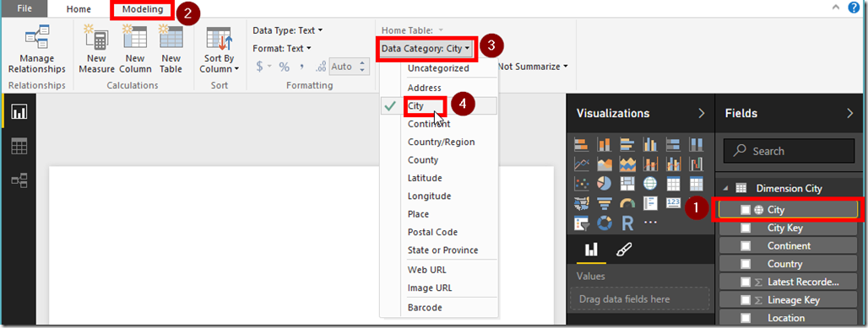This screenshot has height=328, width=868.
Task: Select the globe map visualization
Action: (650, 184)
